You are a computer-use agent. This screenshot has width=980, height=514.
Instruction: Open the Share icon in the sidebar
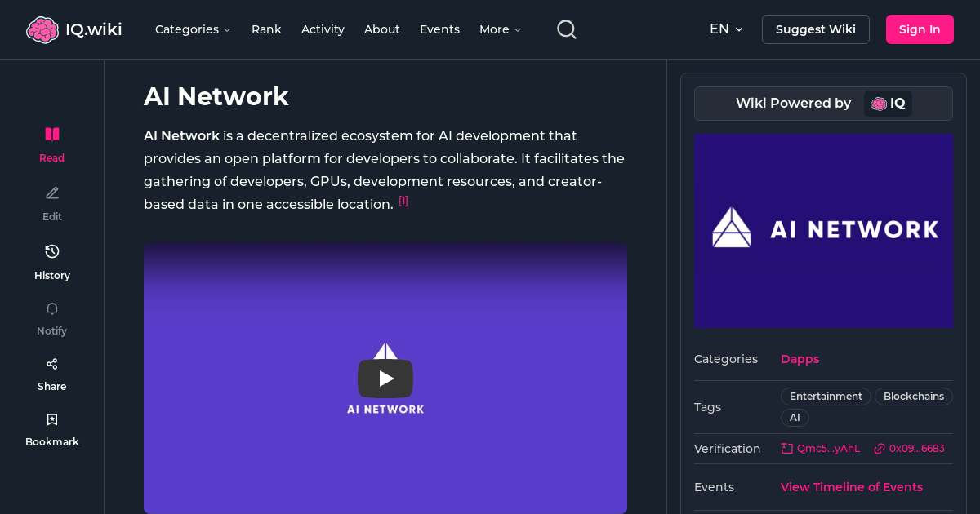51,363
